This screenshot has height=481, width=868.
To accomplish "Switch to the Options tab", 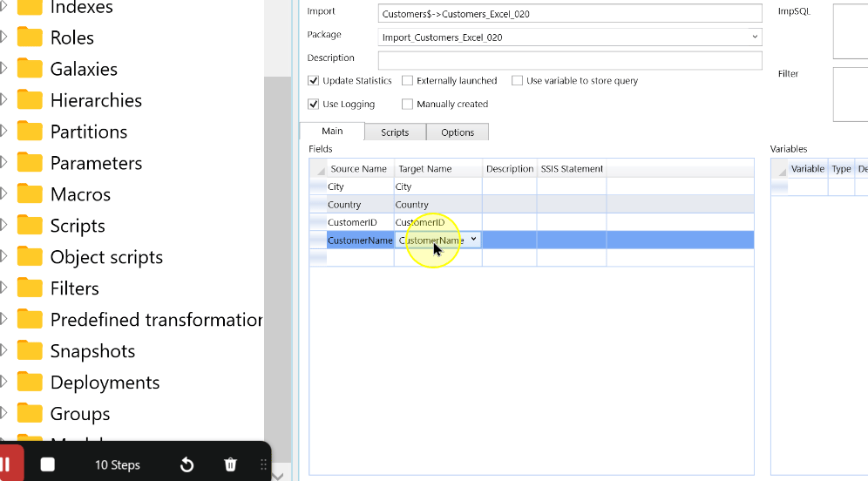I will pos(458,132).
